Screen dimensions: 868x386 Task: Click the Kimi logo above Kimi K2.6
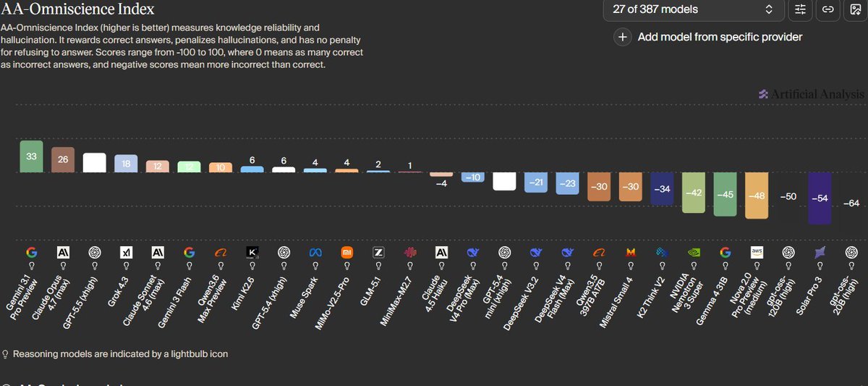point(252,253)
